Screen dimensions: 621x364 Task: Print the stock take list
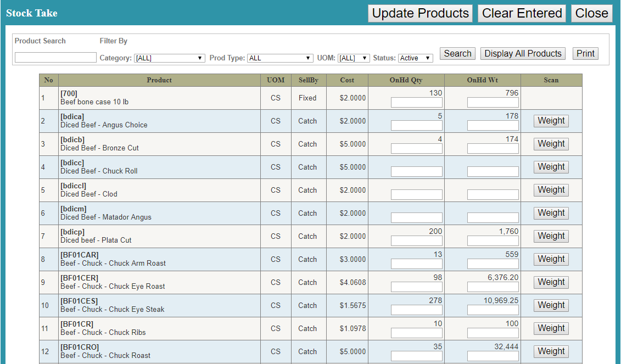tap(585, 53)
